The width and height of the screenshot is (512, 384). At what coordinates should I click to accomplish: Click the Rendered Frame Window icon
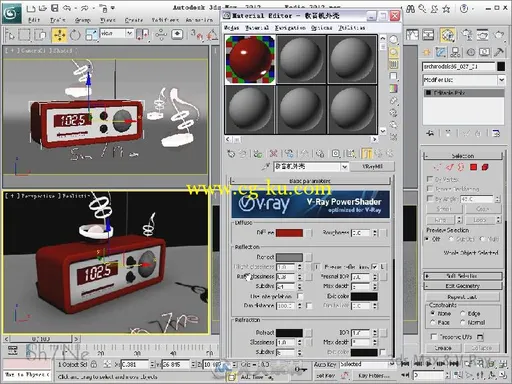click(x=483, y=35)
